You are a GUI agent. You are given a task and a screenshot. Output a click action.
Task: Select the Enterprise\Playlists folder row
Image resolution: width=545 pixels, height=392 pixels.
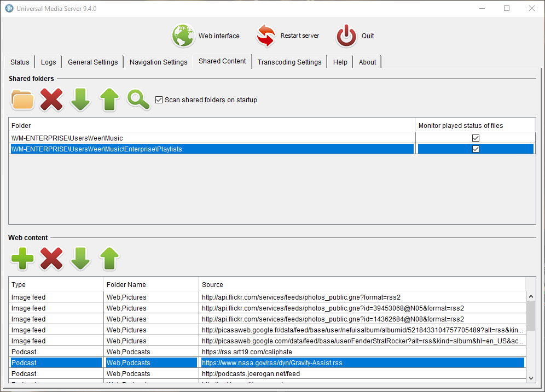click(212, 149)
